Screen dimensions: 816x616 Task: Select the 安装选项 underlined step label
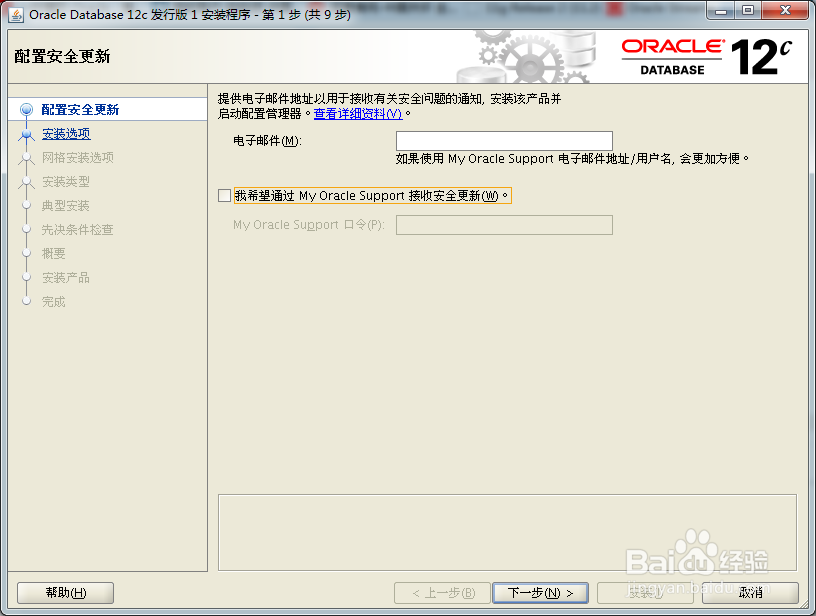coord(65,134)
